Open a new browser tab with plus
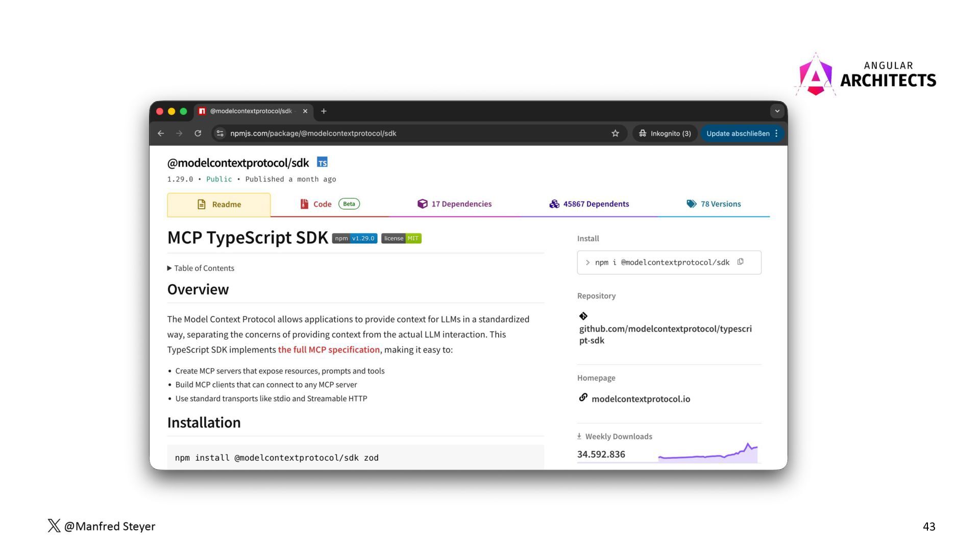 point(324,111)
